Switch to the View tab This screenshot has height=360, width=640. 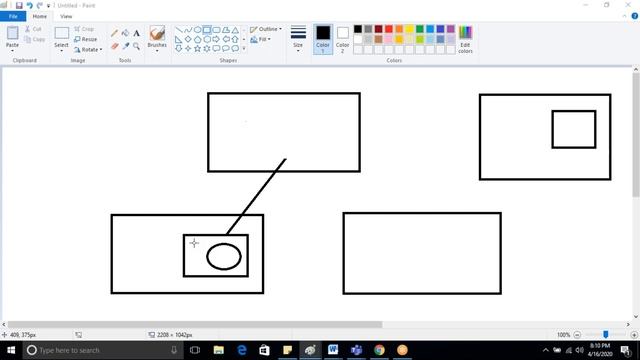66,16
